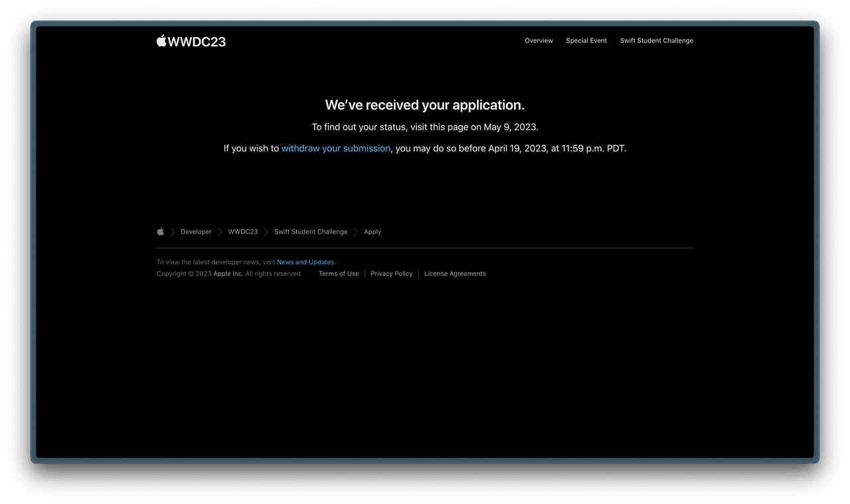Open the Terms of Use footer link
850x504 pixels.
(339, 274)
